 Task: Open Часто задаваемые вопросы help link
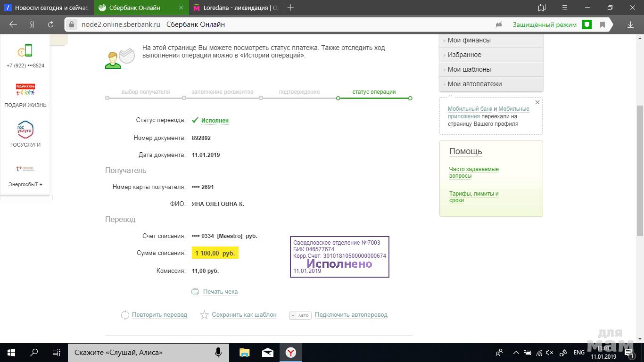473,173
